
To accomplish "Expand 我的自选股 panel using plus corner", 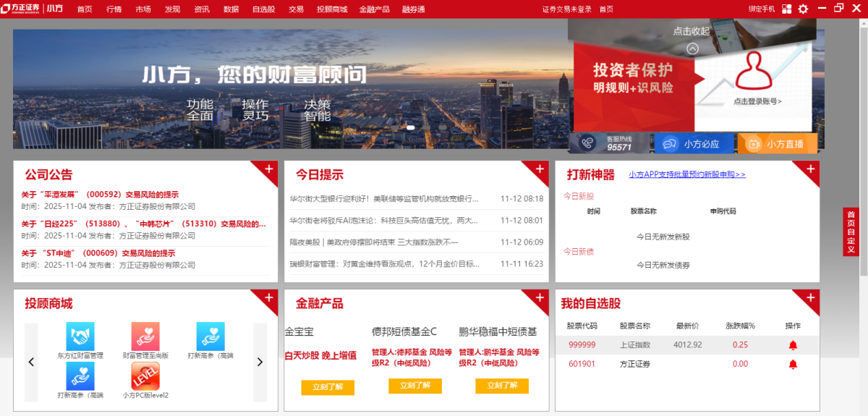I will 810,298.
